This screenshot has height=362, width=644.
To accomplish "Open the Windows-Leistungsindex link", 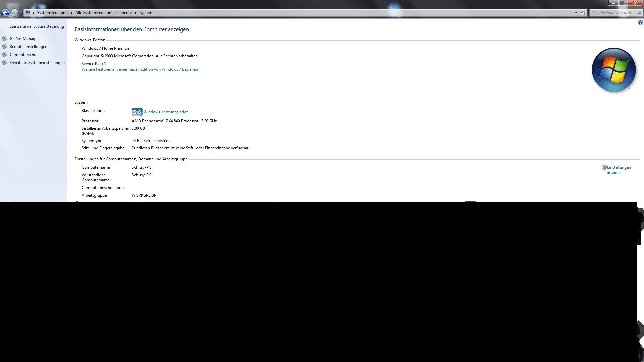I will point(166,112).
